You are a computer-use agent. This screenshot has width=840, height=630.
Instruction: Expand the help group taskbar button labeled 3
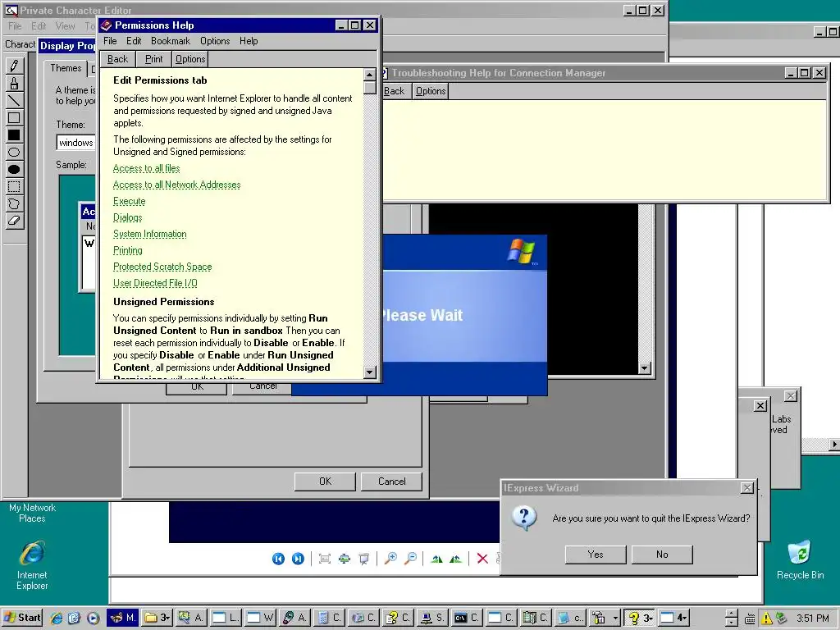pyautogui.click(x=640, y=618)
